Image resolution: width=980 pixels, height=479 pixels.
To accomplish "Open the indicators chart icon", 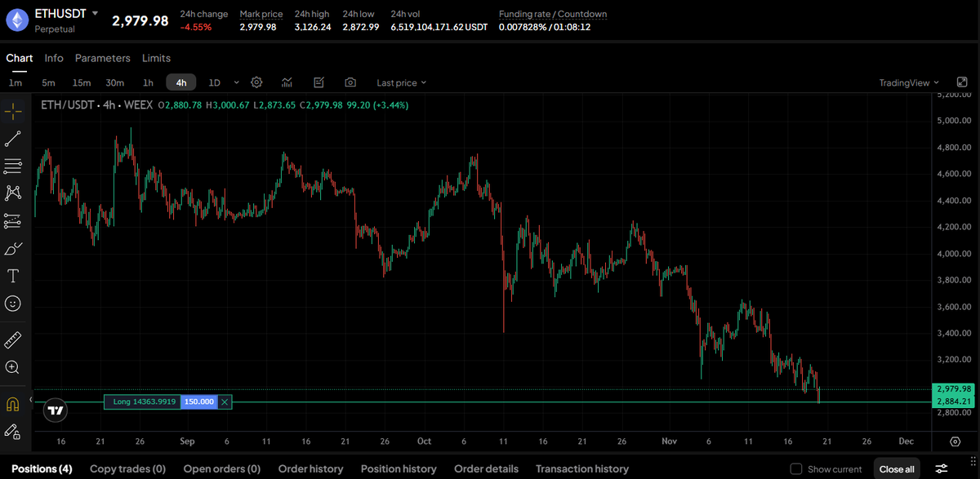I will tap(287, 82).
